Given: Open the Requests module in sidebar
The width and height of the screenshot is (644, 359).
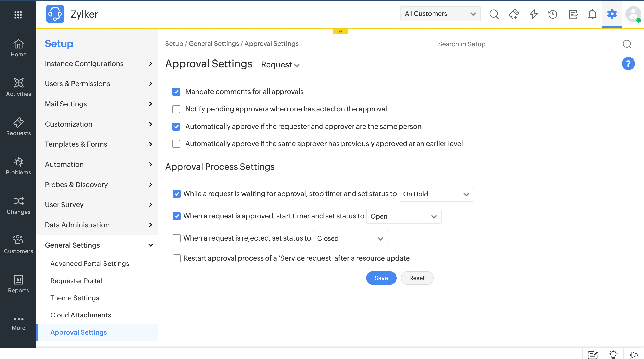Looking at the screenshot, I should click(18, 127).
